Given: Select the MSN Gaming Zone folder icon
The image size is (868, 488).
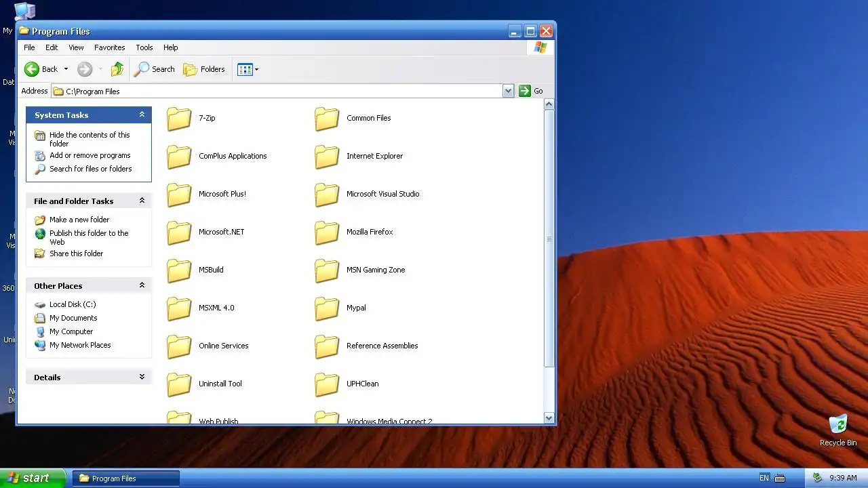Looking at the screenshot, I should 327,270.
